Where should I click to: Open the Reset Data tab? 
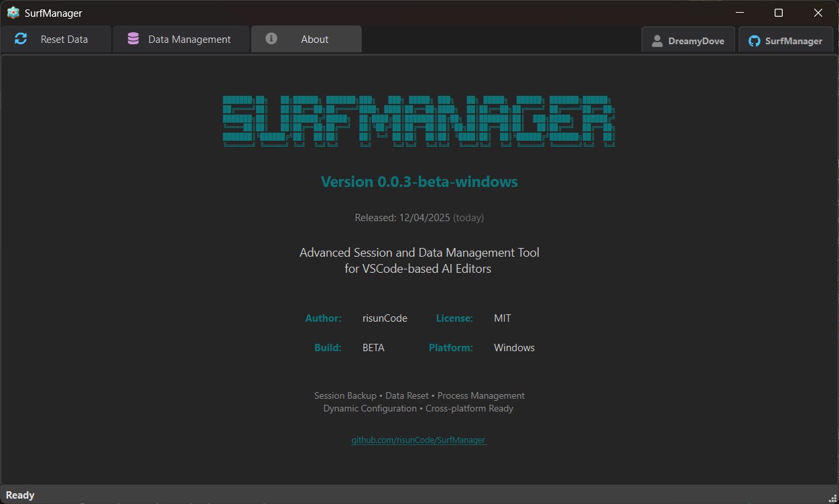click(x=56, y=39)
